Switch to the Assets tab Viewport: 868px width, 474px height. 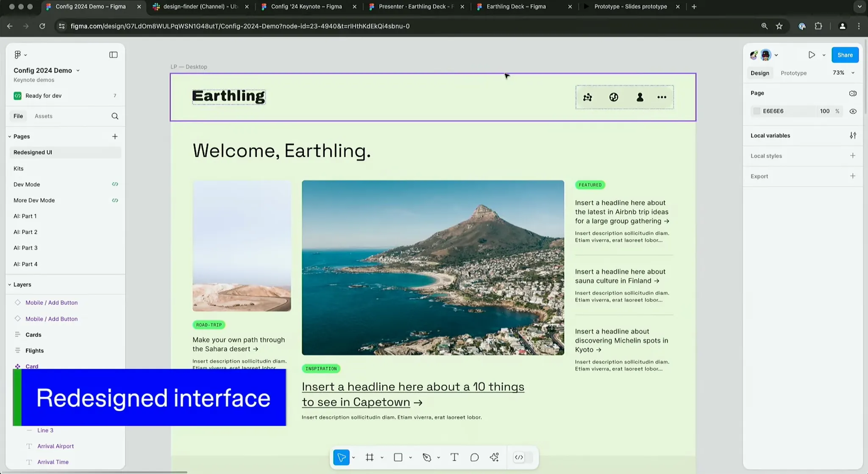pyautogui.click(x=44, y=116)
